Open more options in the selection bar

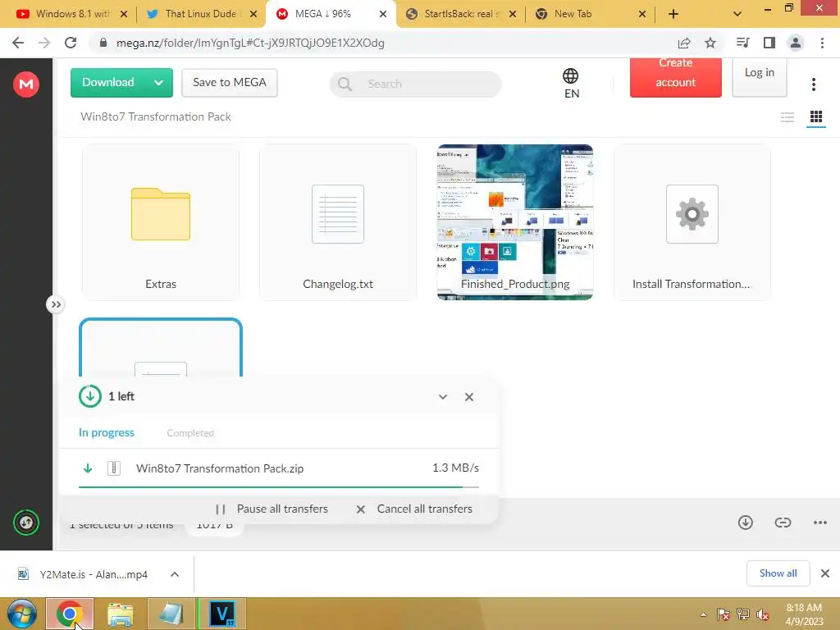tap(820, 523)
